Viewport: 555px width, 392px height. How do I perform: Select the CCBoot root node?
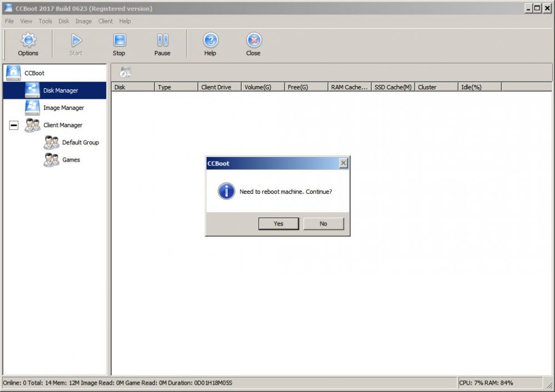pos(34,73)
